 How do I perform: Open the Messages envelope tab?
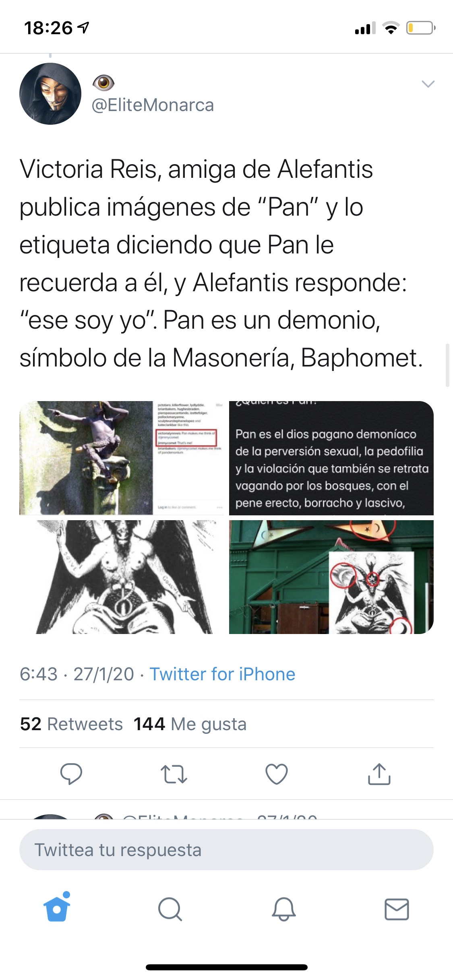pyautogui.click(x=397, y=909)
